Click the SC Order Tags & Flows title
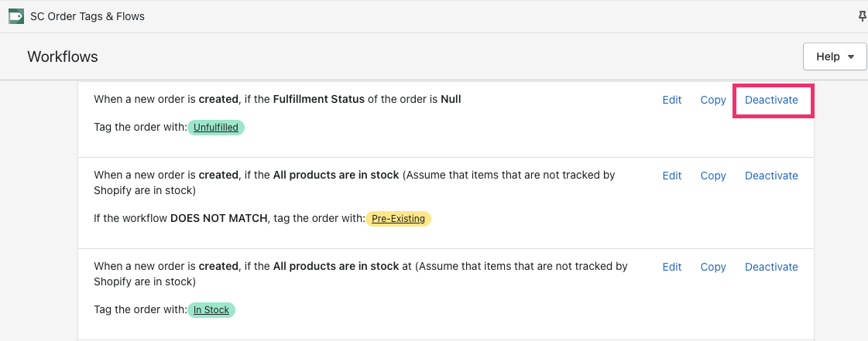868x341 pixels. tap(87, 16)
